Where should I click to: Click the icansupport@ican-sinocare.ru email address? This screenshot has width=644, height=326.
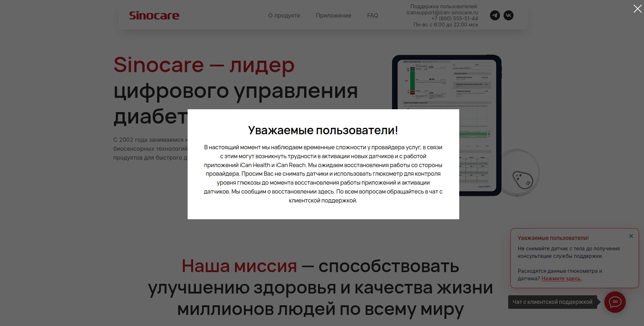point(442,12)
